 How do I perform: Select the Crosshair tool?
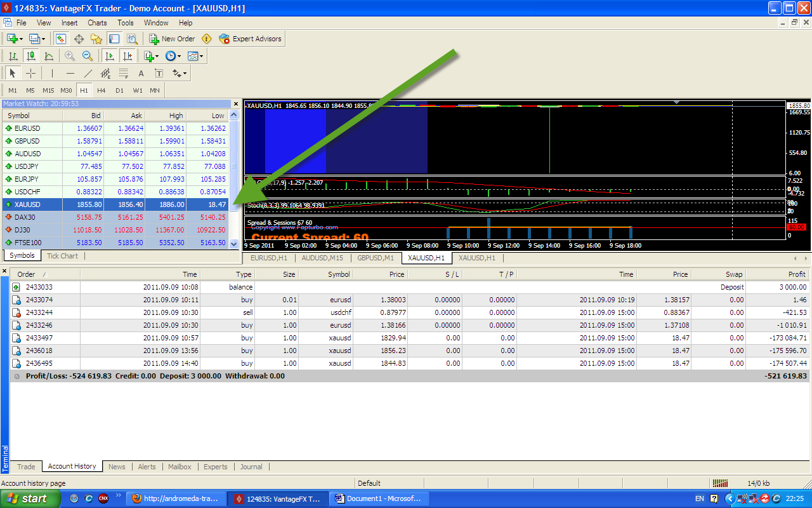(x=30, y=73)
